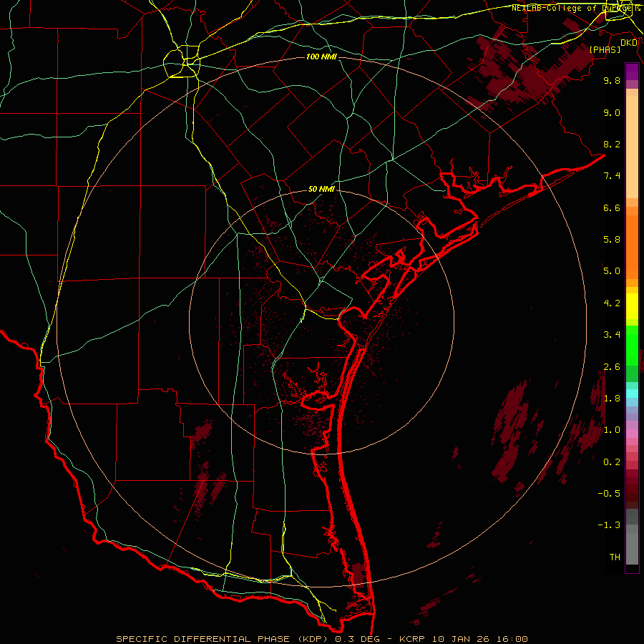Click the -1.3 legend value

coord(609,525)
